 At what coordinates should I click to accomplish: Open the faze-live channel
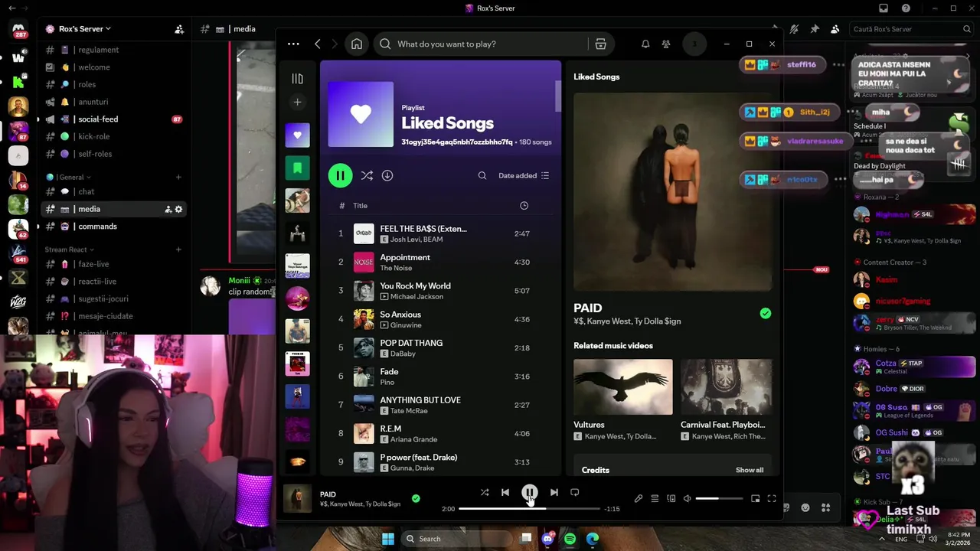[93, 264]
